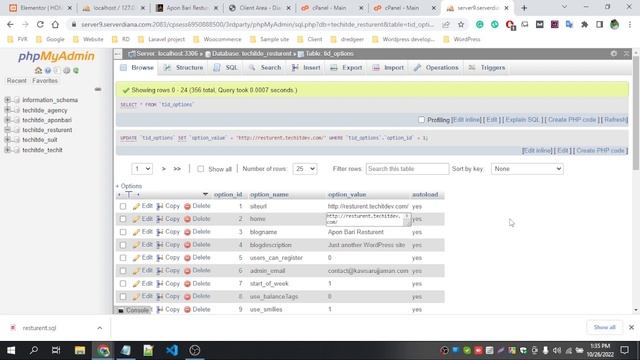Switch to SQL tab
Viewport: 640px width, 360px height.
[226, 68]
